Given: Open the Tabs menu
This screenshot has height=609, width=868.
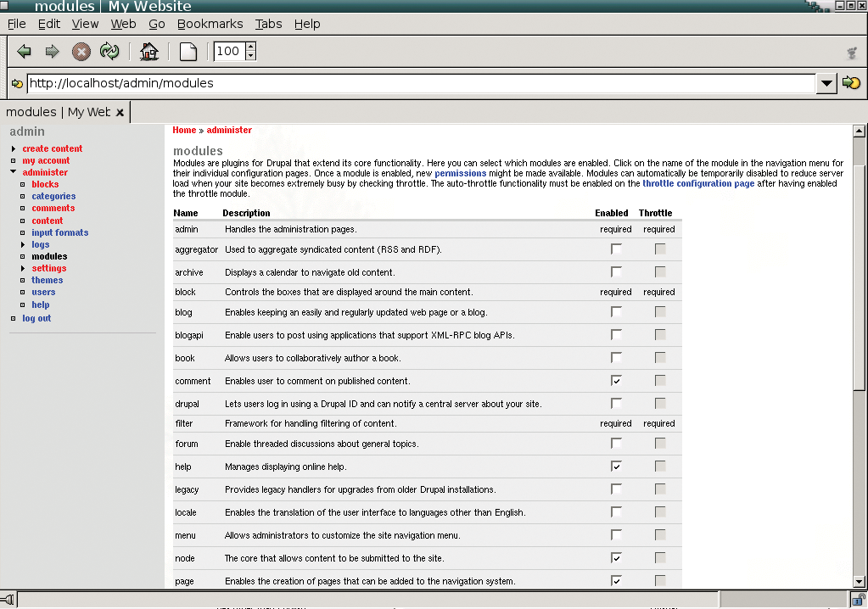Looking at the screenshot, I should point(268,24).
